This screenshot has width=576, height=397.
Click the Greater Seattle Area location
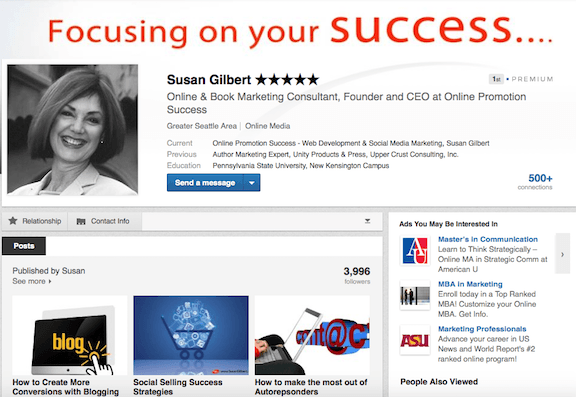click(x=202, y=126)
